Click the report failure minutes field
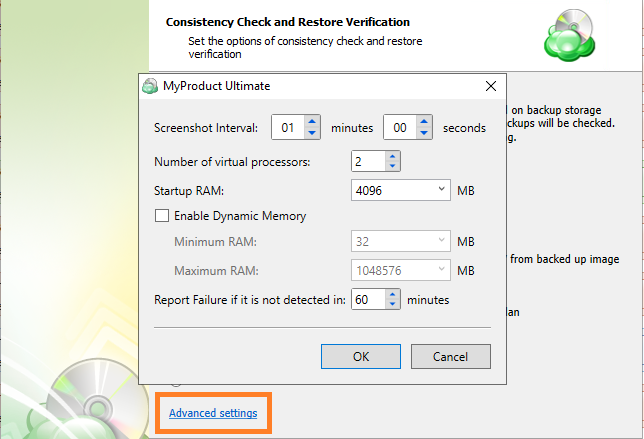Image resolution: width=644 pixels, height=439 pixels. coord(367,299)
